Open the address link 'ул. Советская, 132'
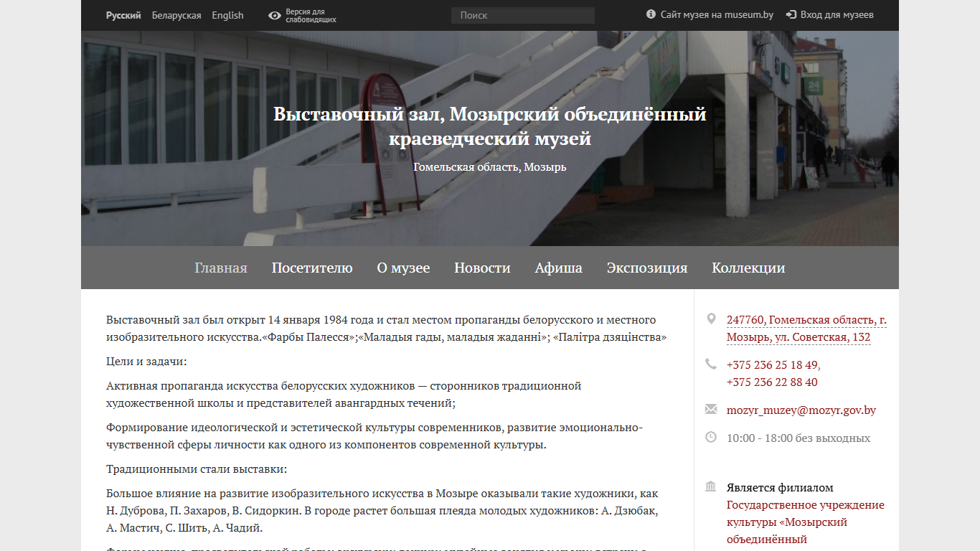980x551 pixels. point(806,329)
